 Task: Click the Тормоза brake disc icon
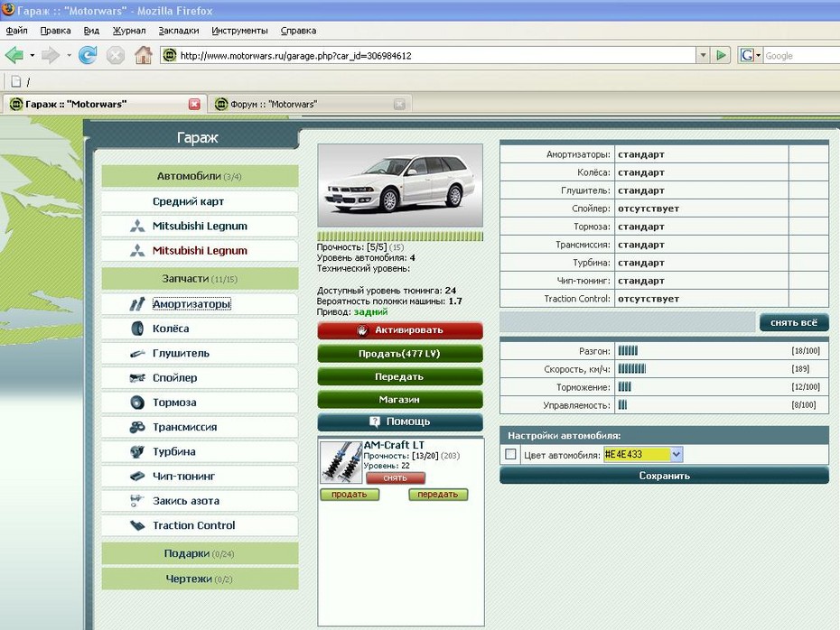137,403
